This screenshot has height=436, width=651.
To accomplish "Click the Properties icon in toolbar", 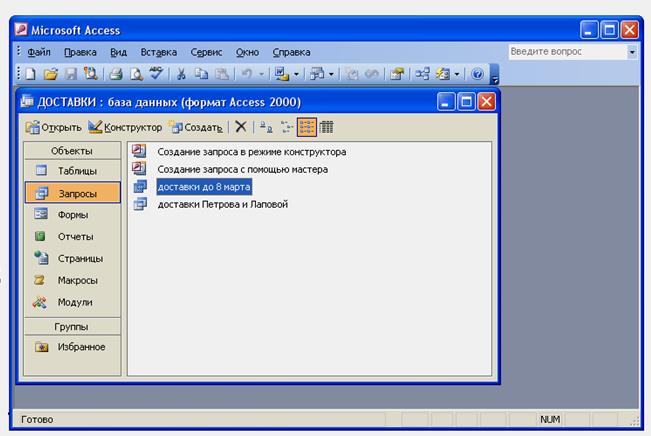I will (x=396, y=74).
